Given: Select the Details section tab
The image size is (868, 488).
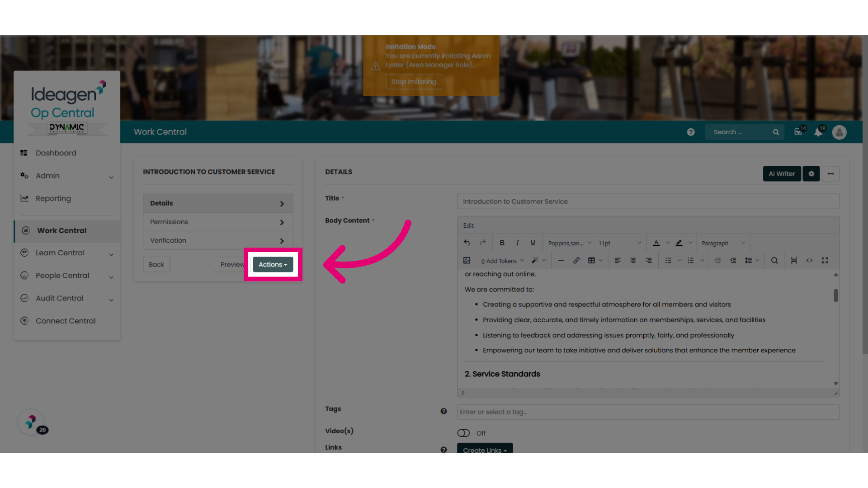Looking at the screenshot, I should tap(218, 203).
